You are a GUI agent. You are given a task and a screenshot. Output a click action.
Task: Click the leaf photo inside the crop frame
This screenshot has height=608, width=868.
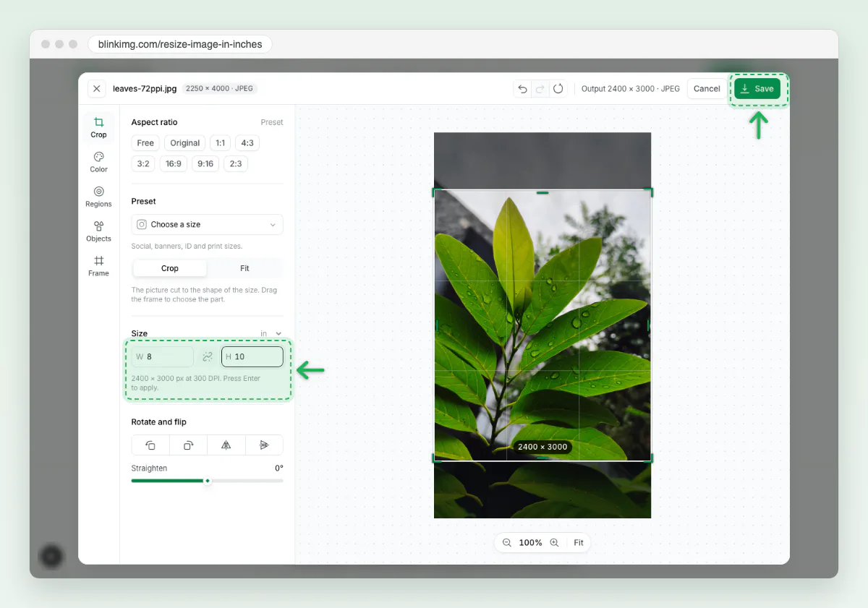542,325
